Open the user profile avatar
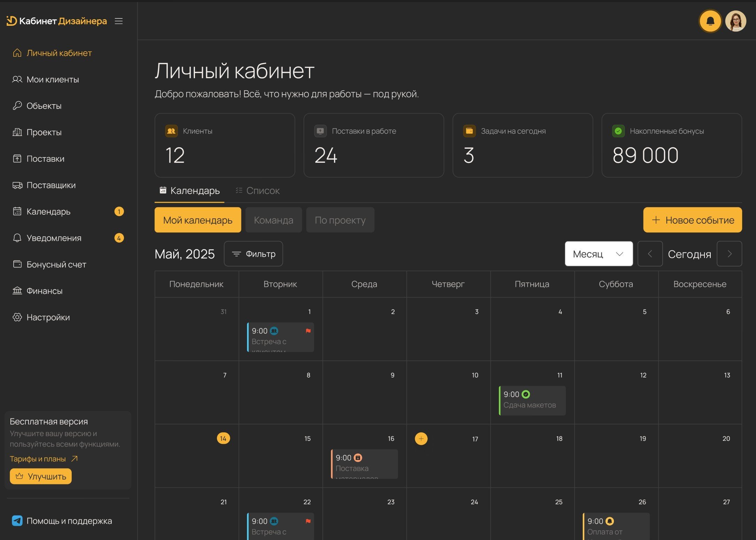The image size is (756, 540). coord(735,21)
